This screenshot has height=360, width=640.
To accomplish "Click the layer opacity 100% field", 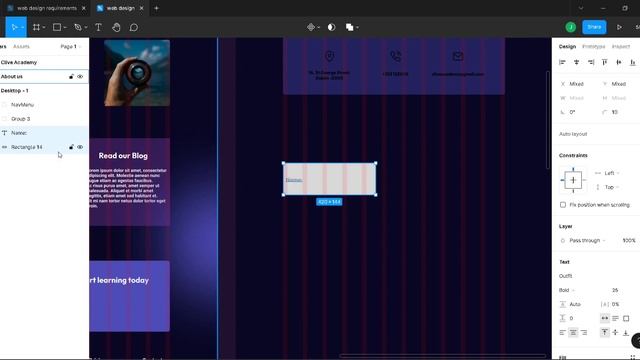I will (x=628, y=240).
